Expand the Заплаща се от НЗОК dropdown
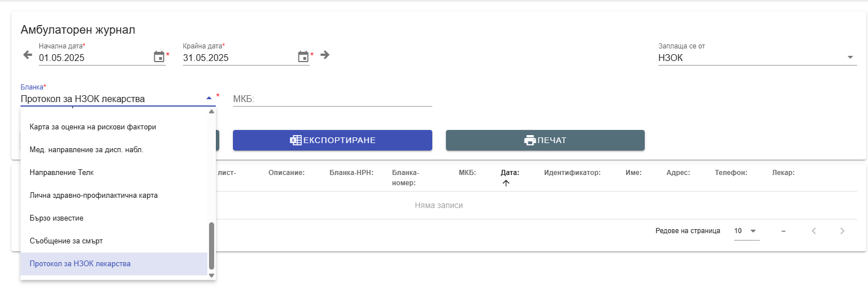Viewport: 868px width, 289px height. [758, 58]
